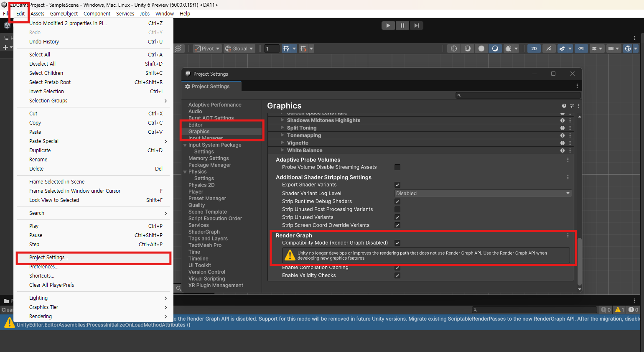The image size is (644, 352).
Task: Open the Window menu
Action: pos(165,14)
